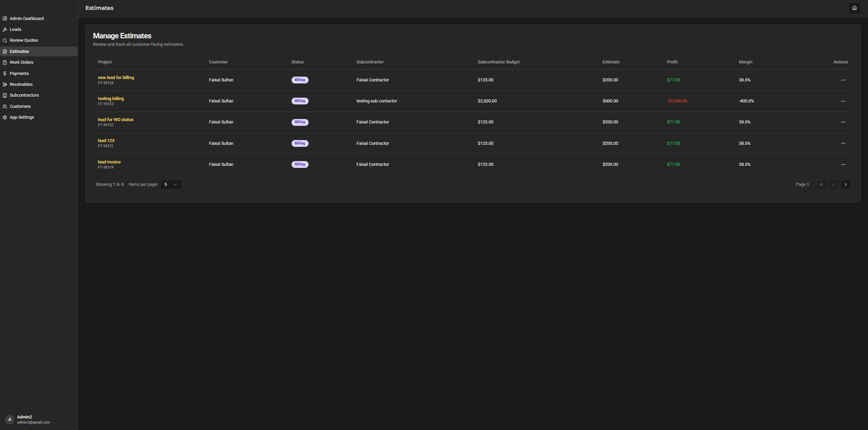Click the Margin column header

point(745,62)
